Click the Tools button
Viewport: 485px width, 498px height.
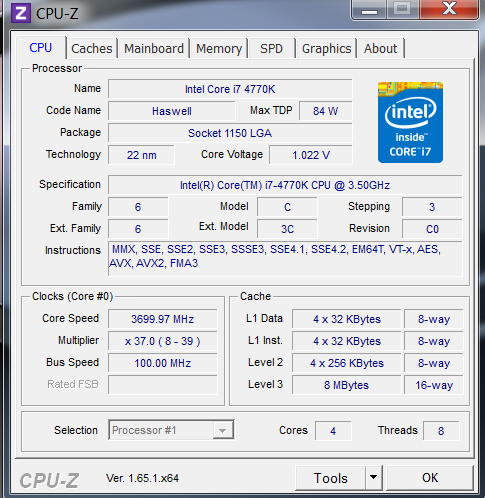[x=331, y=478]
